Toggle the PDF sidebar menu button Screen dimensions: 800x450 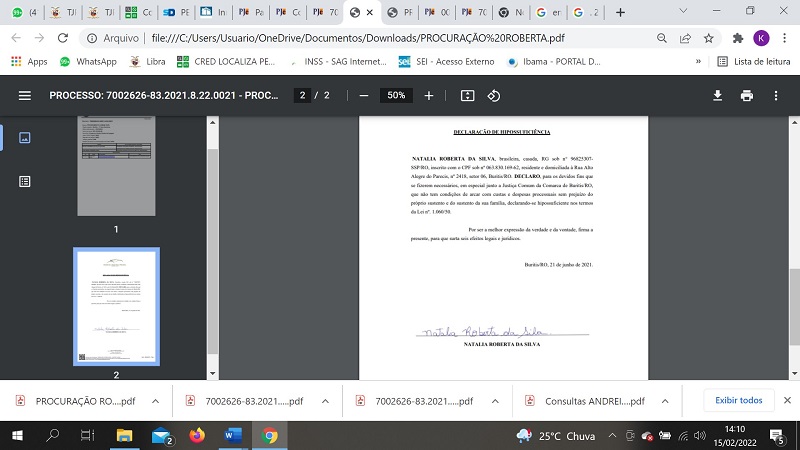point(25,95)
